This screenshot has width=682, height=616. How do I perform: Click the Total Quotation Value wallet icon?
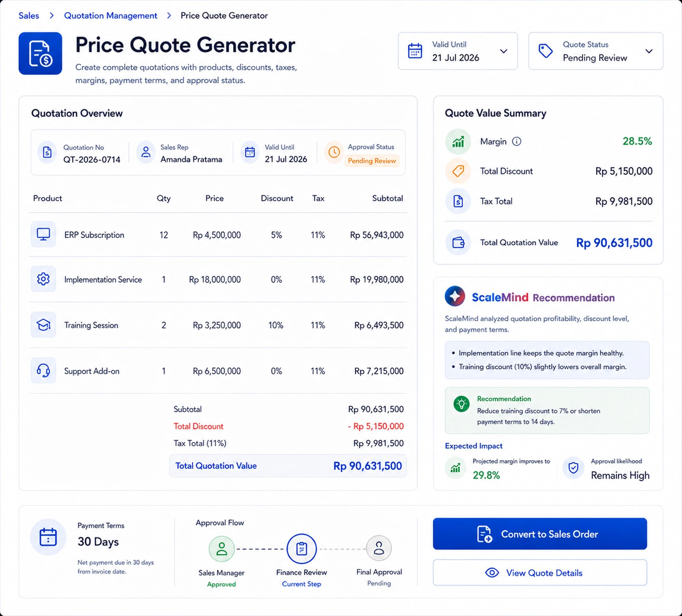[x=458, y=242]
